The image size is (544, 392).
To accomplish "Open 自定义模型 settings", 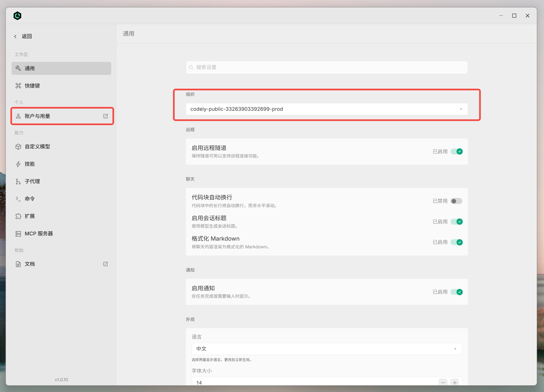I will tap(61, 146).
